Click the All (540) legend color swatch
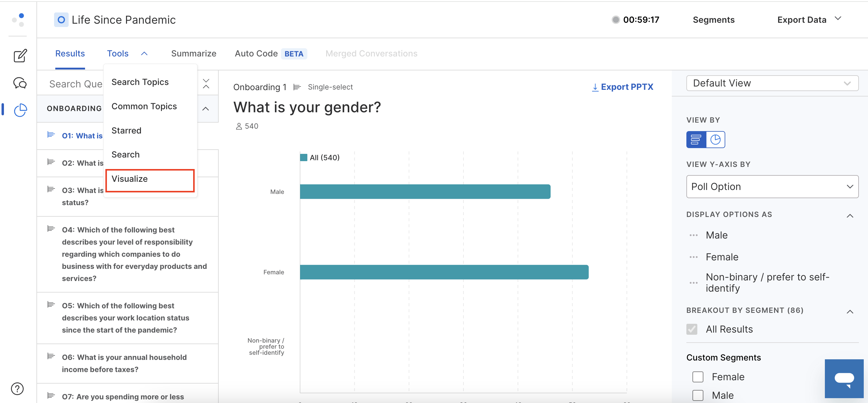 (304, 157)
